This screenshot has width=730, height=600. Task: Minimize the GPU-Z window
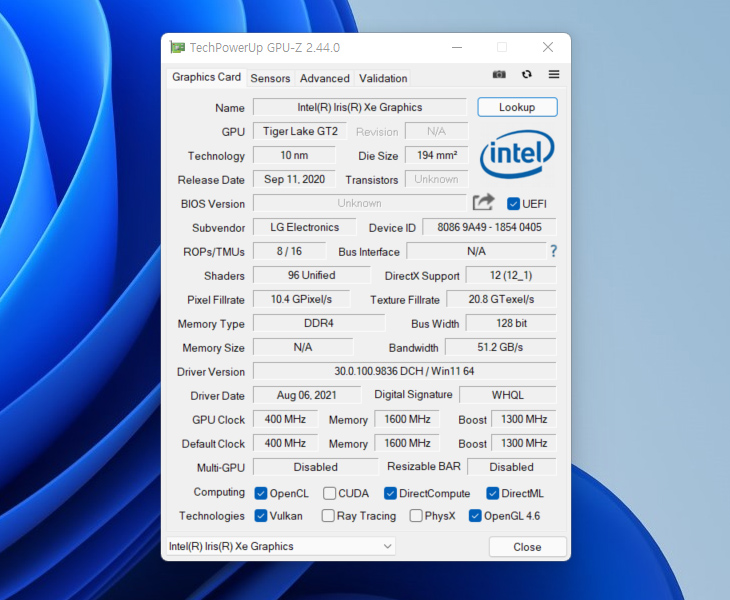click(457, 47)
